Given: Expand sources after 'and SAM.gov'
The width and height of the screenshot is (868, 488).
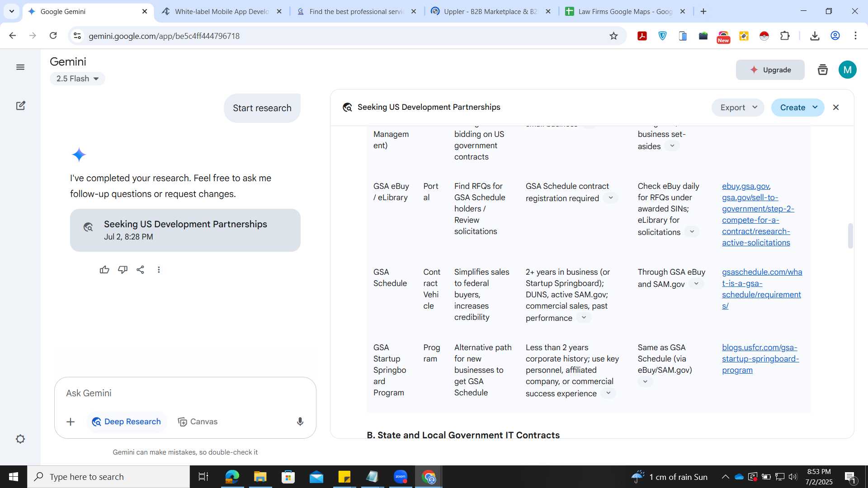Looking at the screenshot, I should (x=696, y=284).
